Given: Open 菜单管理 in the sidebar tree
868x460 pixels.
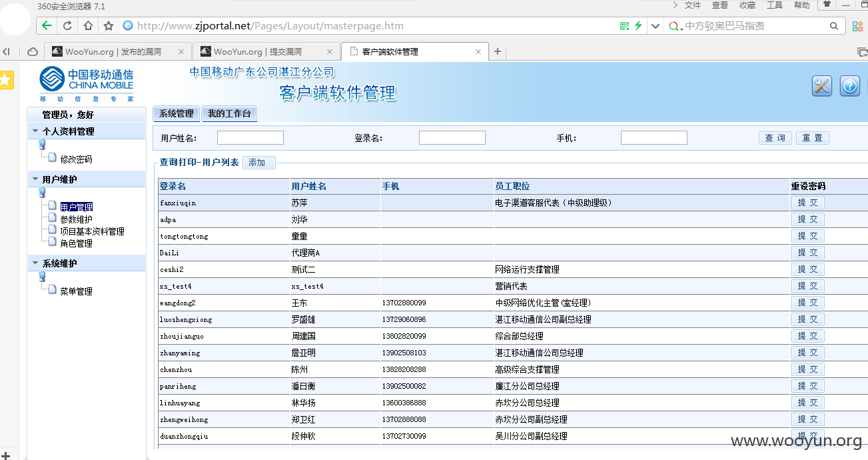Looking at the screenshot, I should (x=76, y=291).
